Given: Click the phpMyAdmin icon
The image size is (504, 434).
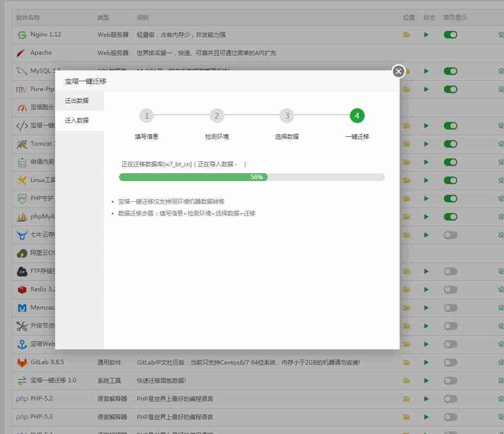Looking at the screenshot, I should [x=22, y=217].
